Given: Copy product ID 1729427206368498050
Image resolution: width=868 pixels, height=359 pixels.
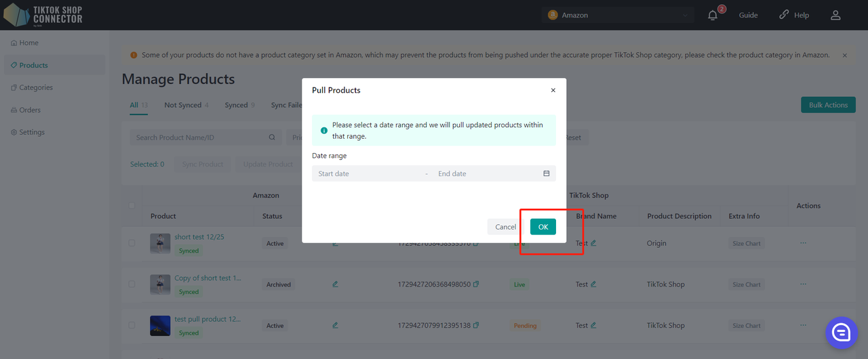Looking at the screenshot, I should coord(476,284).
